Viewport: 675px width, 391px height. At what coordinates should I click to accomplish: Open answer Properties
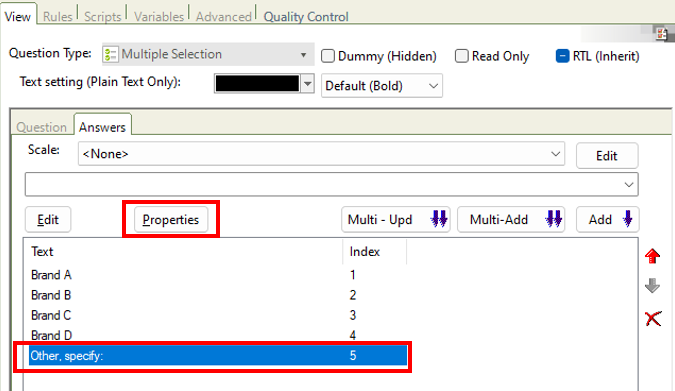171,220
